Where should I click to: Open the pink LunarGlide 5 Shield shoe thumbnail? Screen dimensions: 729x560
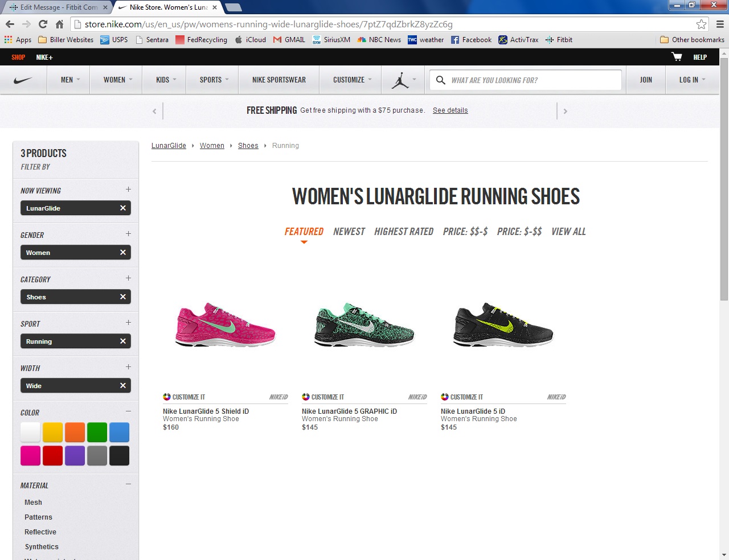(226, 324)
